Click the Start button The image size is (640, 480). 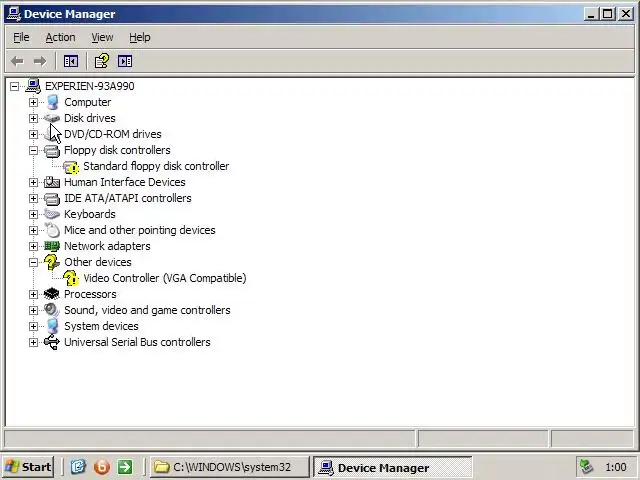(28, 467)
